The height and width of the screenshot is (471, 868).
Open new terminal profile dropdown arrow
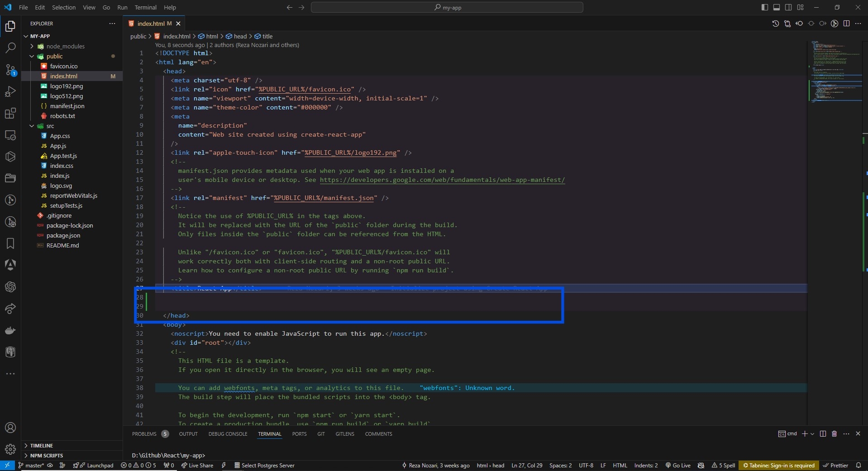tap(812, 433)
